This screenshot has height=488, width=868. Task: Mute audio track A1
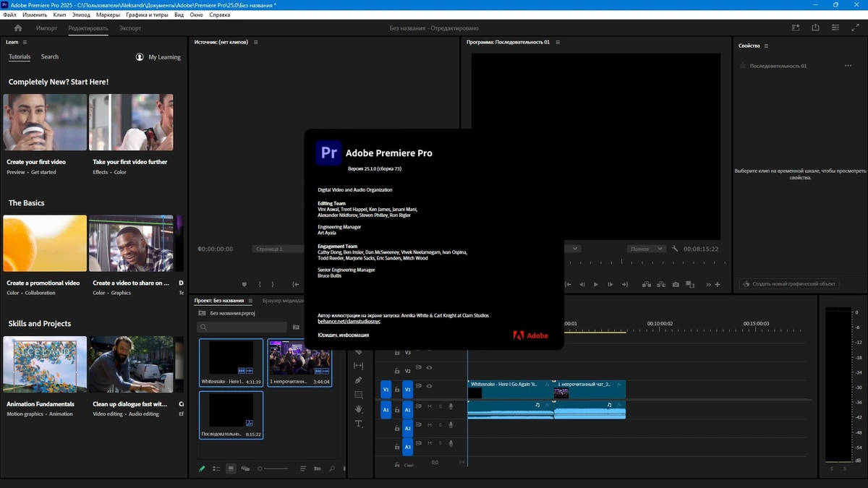pyautogui.click(x=429, y=407)
